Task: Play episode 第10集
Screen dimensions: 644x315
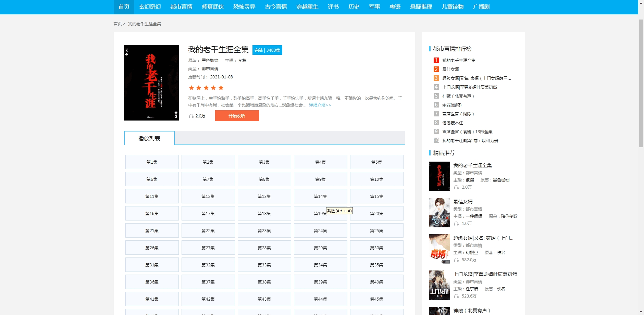Action: (x=376, y=179)
